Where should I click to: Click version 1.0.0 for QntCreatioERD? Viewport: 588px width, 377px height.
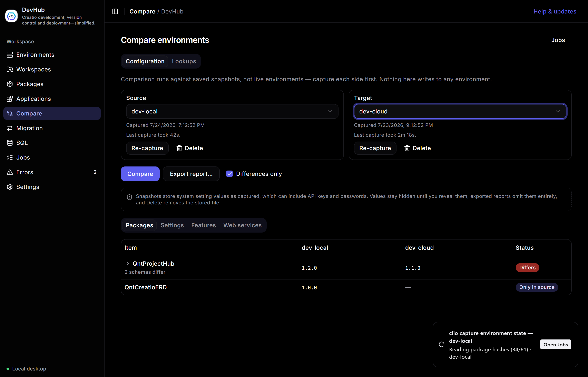(x=309, y=288)
